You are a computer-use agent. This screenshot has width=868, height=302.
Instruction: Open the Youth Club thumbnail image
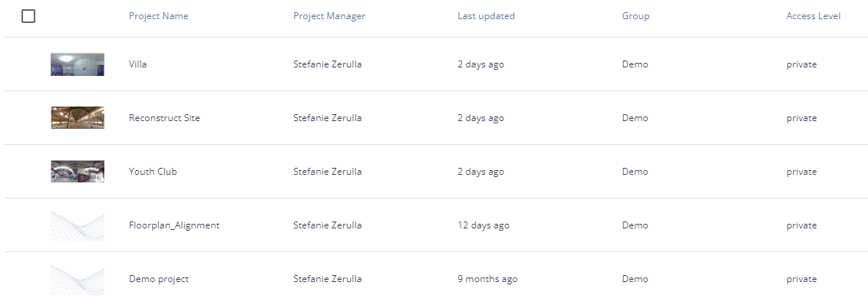click(x=78, y=172)
